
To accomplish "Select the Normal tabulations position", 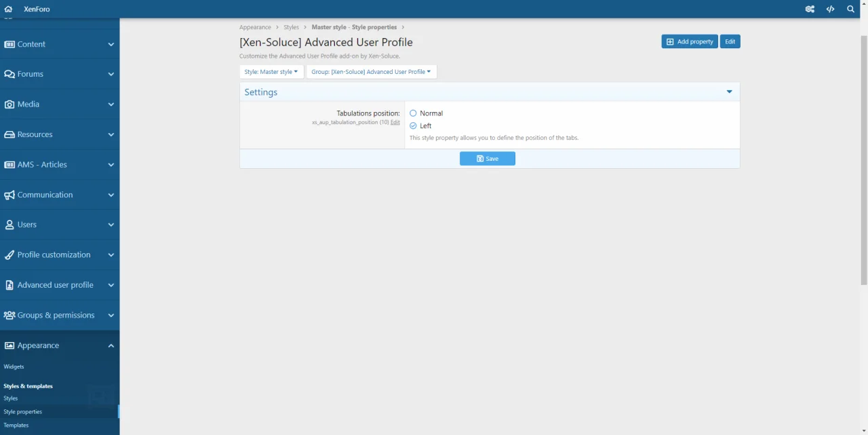I will (x=413, y=113).
